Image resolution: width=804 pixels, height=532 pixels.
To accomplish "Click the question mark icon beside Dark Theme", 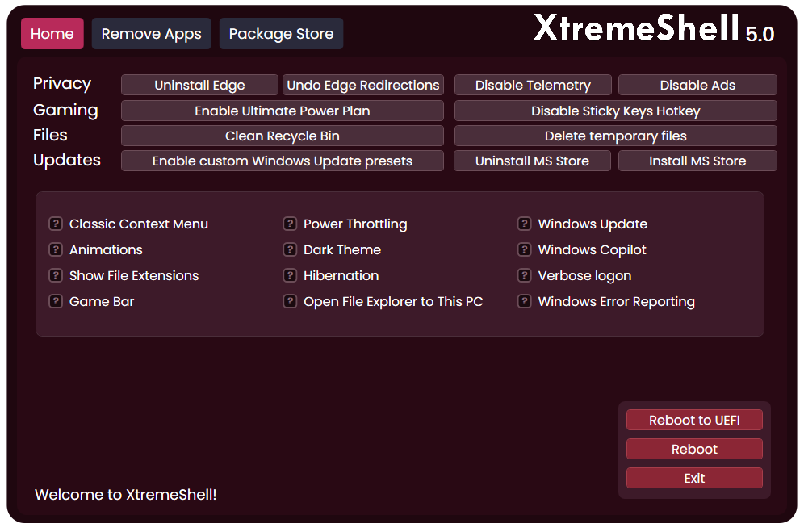I will tap(290, 249).
